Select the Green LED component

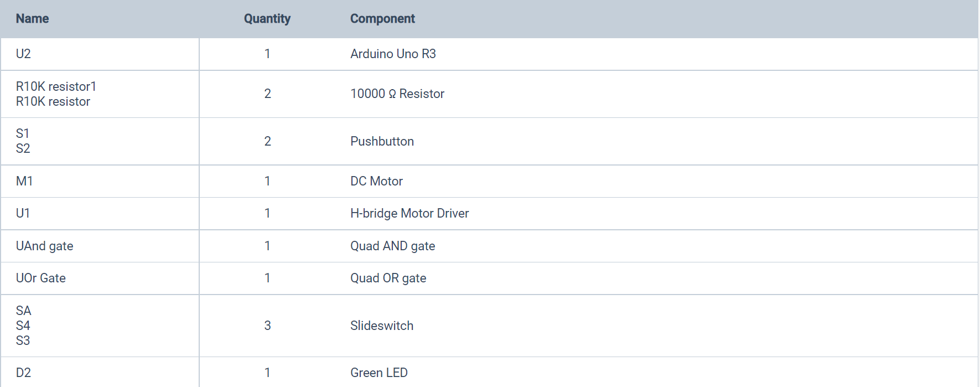click(379, 373)
